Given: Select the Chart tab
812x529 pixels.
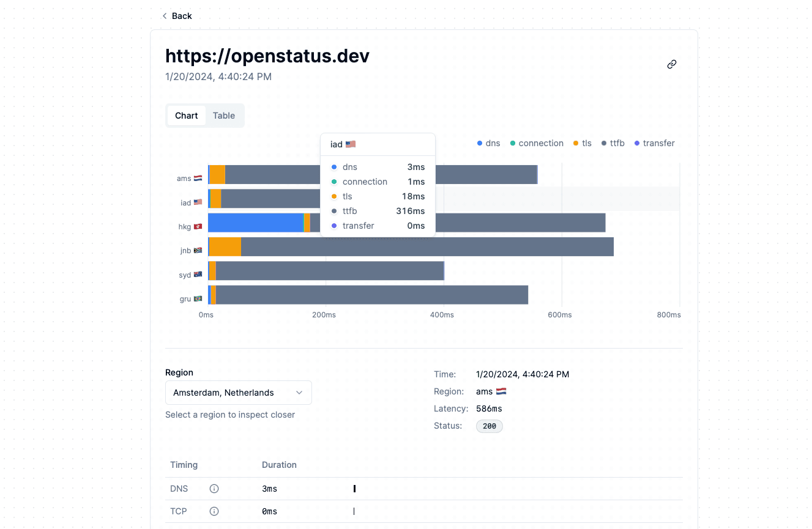Looking at the screenshot, I should pos(187,116).
